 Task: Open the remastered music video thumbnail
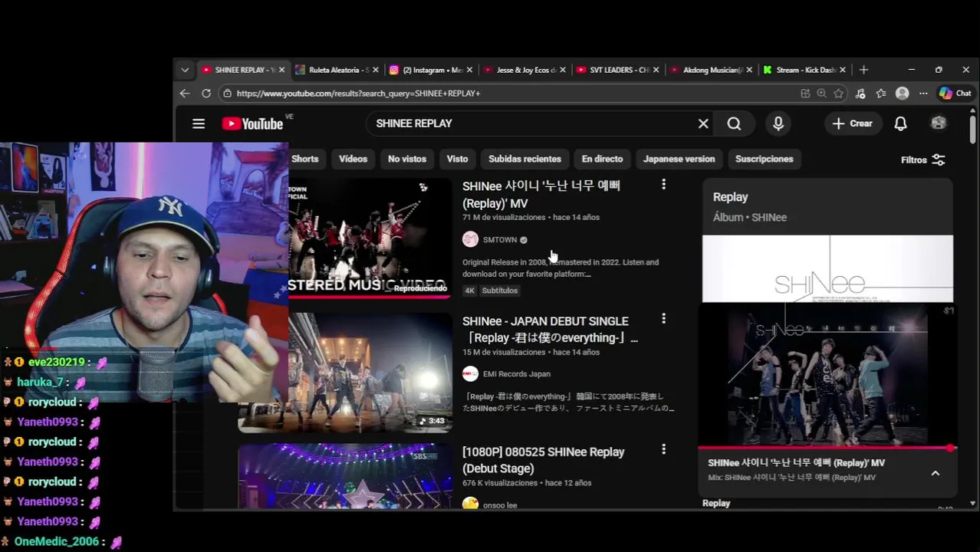tap(370, 238)
